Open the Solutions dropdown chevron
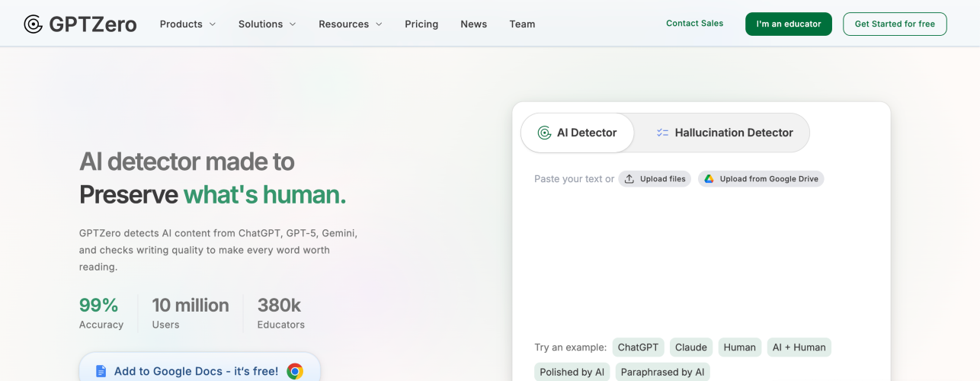Screen dimensions: 980x381 (292, 24)
